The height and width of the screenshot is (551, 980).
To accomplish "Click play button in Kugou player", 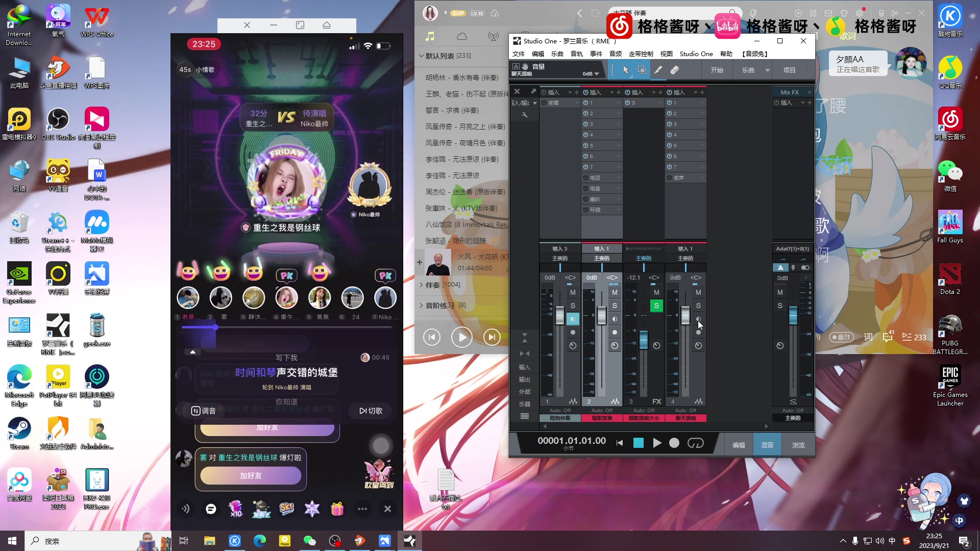I will click(462, 337).
